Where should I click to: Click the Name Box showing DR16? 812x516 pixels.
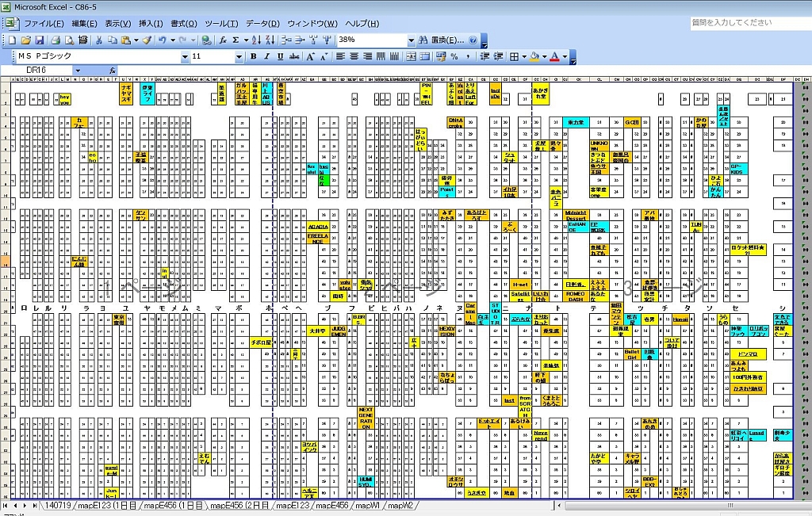[36, 71]
